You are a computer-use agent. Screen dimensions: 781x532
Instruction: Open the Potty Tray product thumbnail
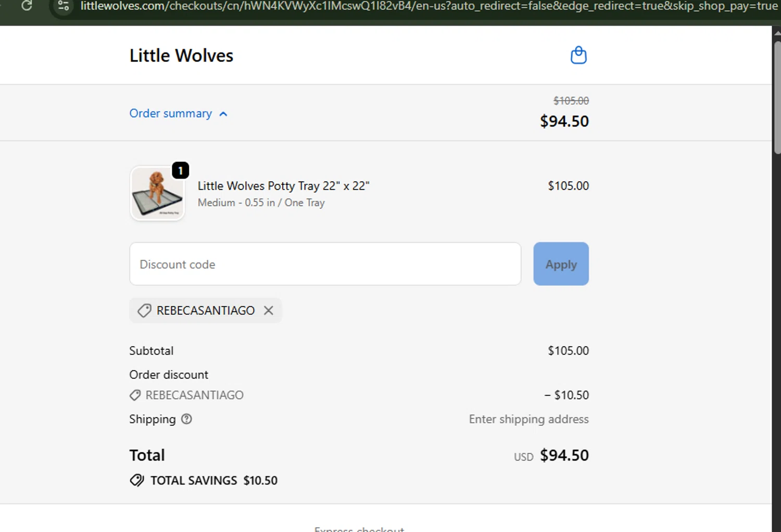(x=157, y=194)
